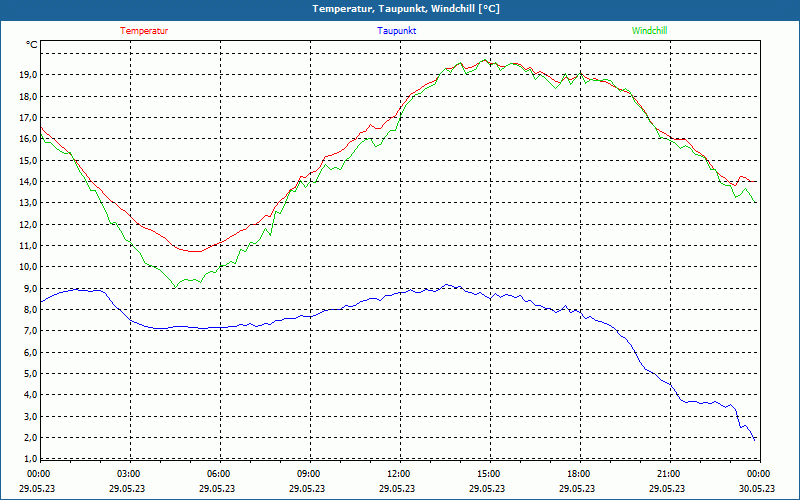Click the 12:00 time axis label
The height and width of the screenshot is (500, 800).
pos(398,474)
